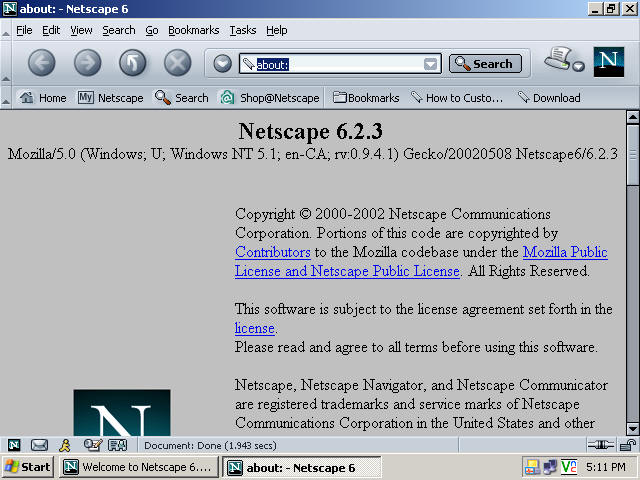Open the Tasks menu
640x480 pixels.
[x=243, y=31]
